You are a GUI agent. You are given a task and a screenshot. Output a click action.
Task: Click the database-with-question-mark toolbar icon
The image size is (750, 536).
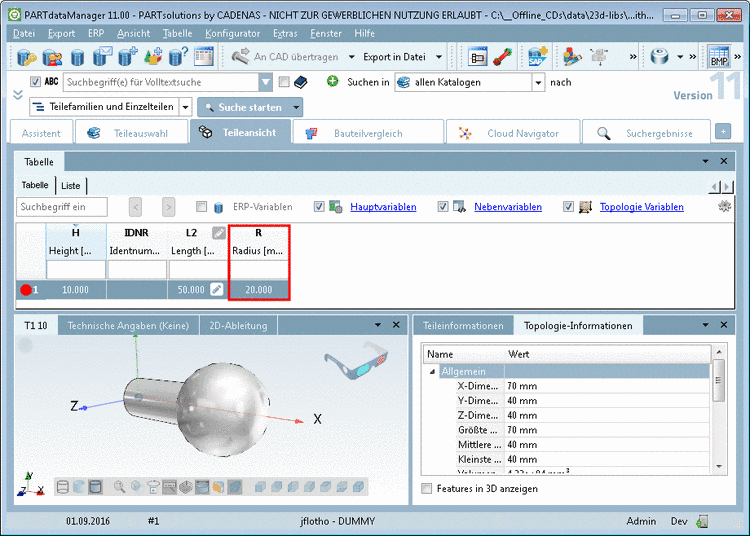tap(178, 56)
